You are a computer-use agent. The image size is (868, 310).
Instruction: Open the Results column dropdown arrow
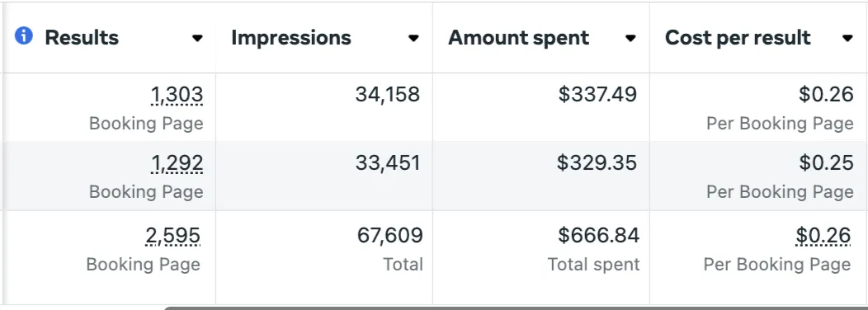197,38
